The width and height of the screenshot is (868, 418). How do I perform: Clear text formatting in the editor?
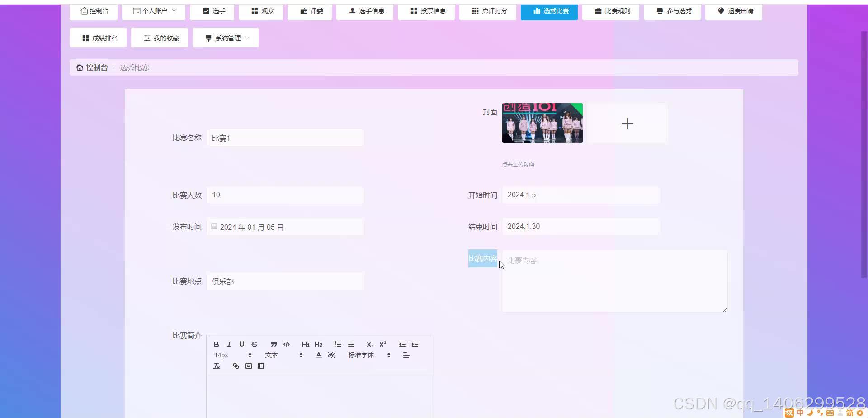[217, 366]
